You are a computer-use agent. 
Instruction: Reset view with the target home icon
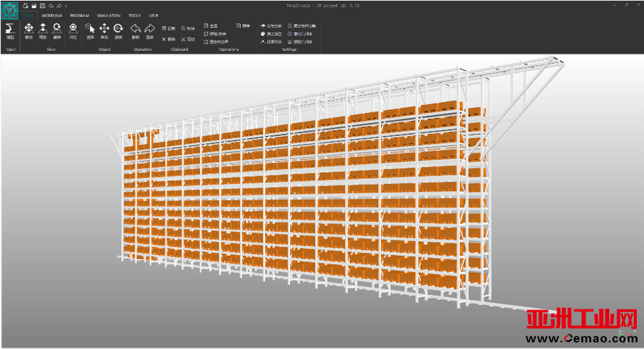point(73,31)
